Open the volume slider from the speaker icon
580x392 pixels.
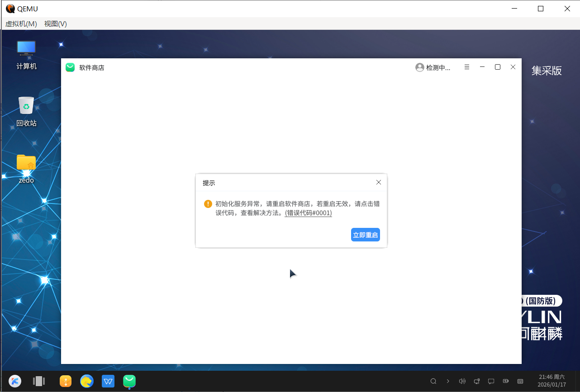tap(462, 381)
